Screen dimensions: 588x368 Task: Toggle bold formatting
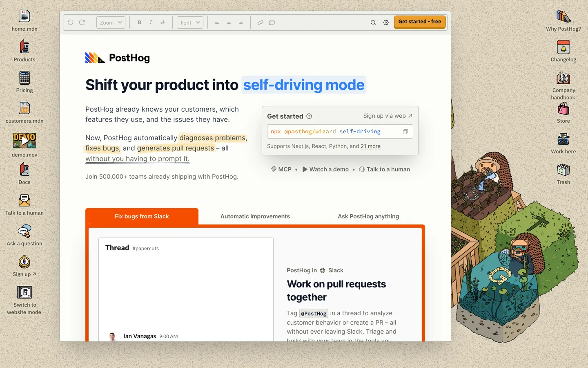pyautogui.click(x=139, y=22)
